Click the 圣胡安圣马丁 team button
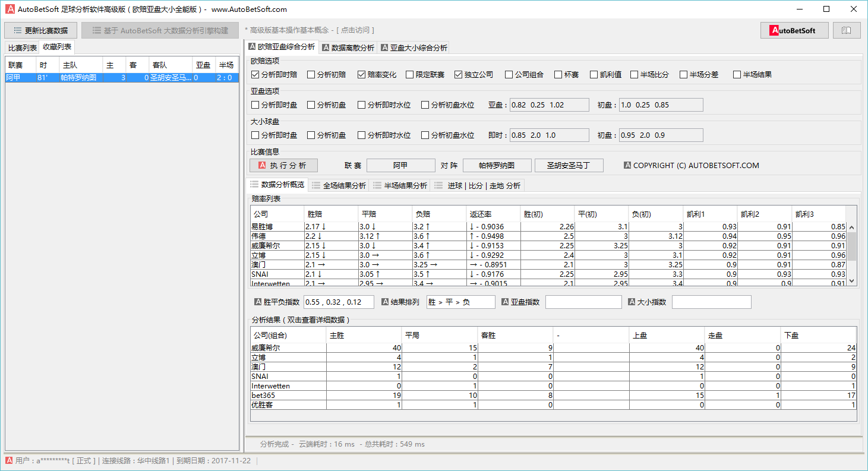 click(569, 166)
